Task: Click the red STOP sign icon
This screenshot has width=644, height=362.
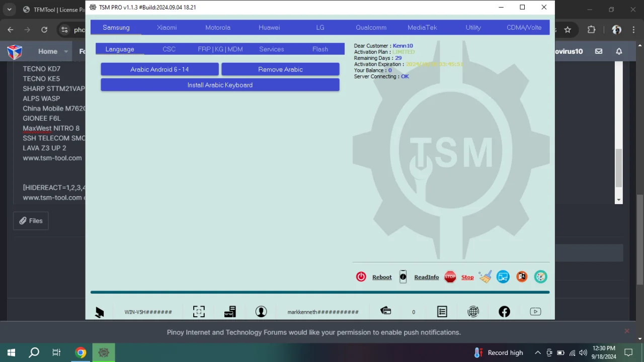Action: [x=450, y=277]
